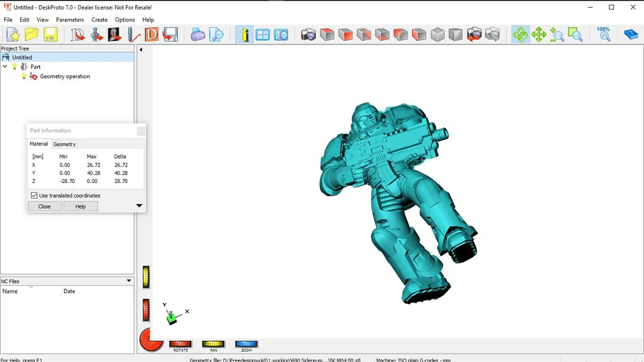Click the yellow PAN thumbwheel
644x362 pixels.
pos(213,344)
